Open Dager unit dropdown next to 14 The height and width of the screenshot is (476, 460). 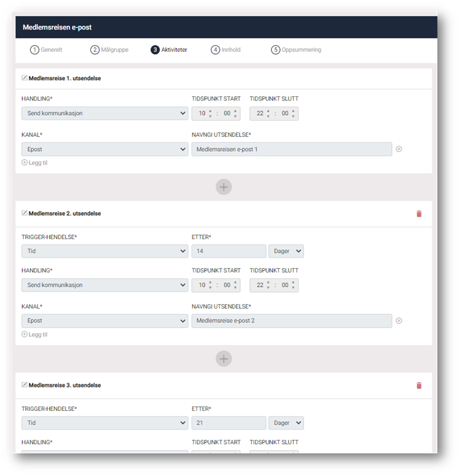(x=286, y=251)
